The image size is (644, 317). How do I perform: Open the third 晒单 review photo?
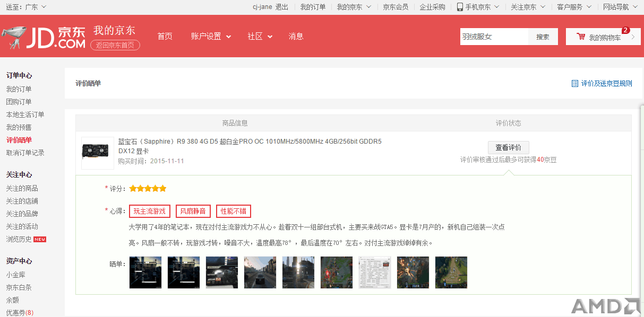(222, 272)
